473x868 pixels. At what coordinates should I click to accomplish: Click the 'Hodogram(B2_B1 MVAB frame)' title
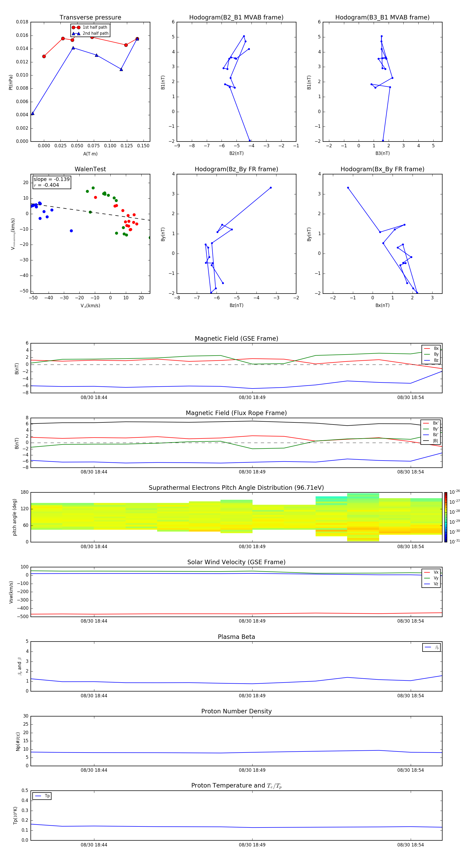coord(236,18)
